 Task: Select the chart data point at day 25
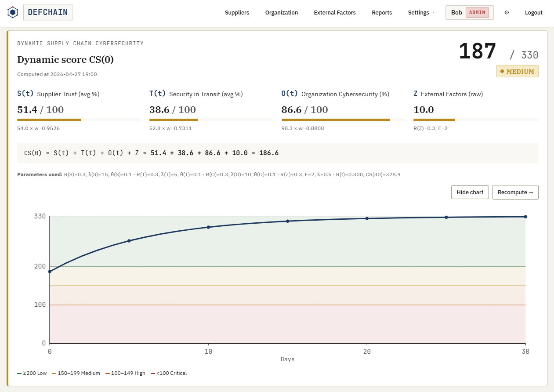[x=446, y=217]
